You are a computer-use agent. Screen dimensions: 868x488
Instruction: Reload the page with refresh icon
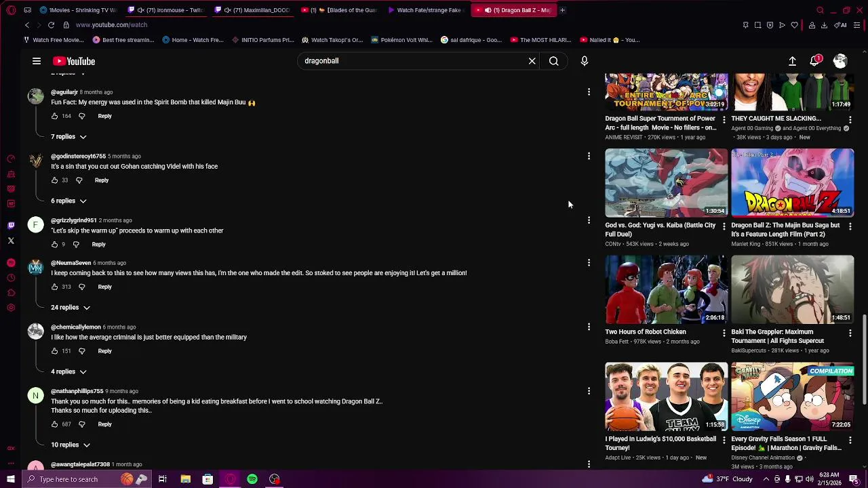tap(51, 25)
